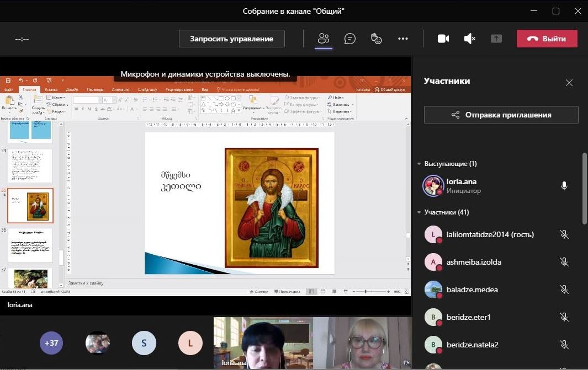Click the Запросить управление button
The image size is (588, 370).
(x=232, y=39)
